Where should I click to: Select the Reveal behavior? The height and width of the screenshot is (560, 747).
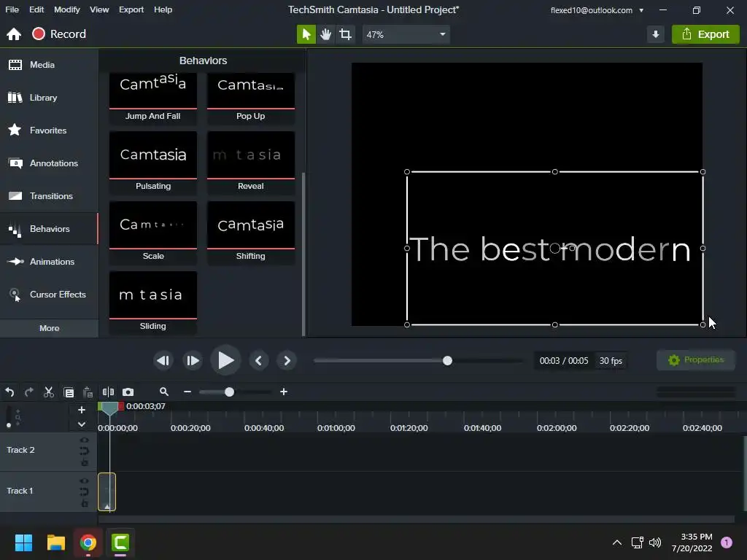click(251, 163)
